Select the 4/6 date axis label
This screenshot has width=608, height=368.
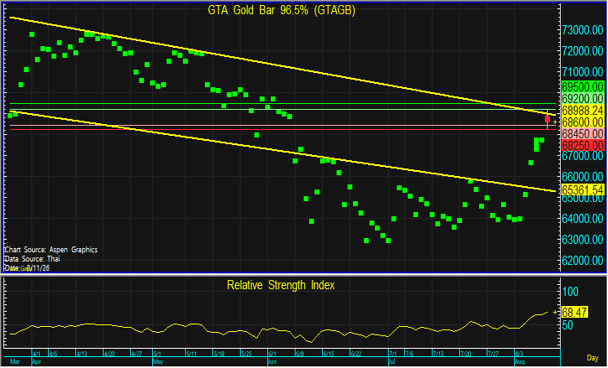click(x=53, y=354)
